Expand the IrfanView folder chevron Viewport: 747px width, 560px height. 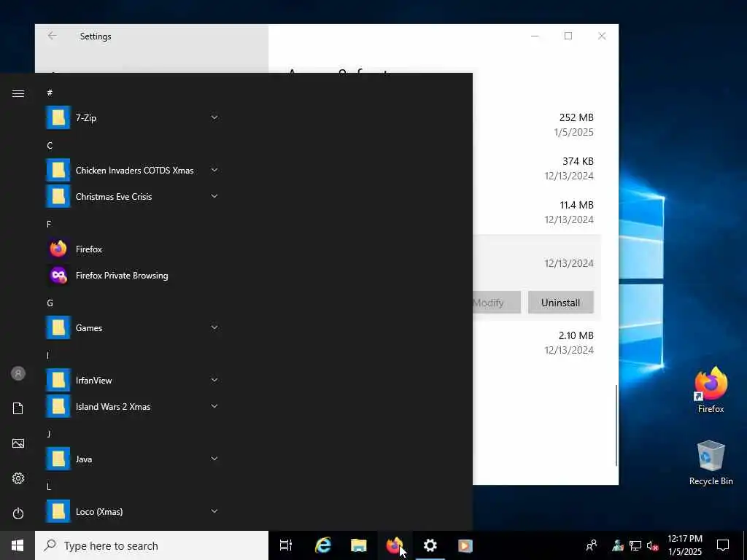click(x=214, y=380)
